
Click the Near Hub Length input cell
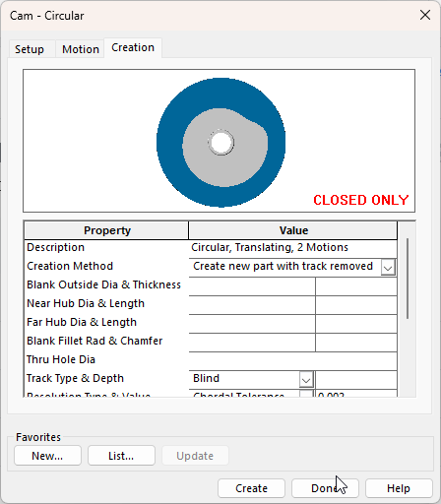pyautogui.click(x=356, y=305)
